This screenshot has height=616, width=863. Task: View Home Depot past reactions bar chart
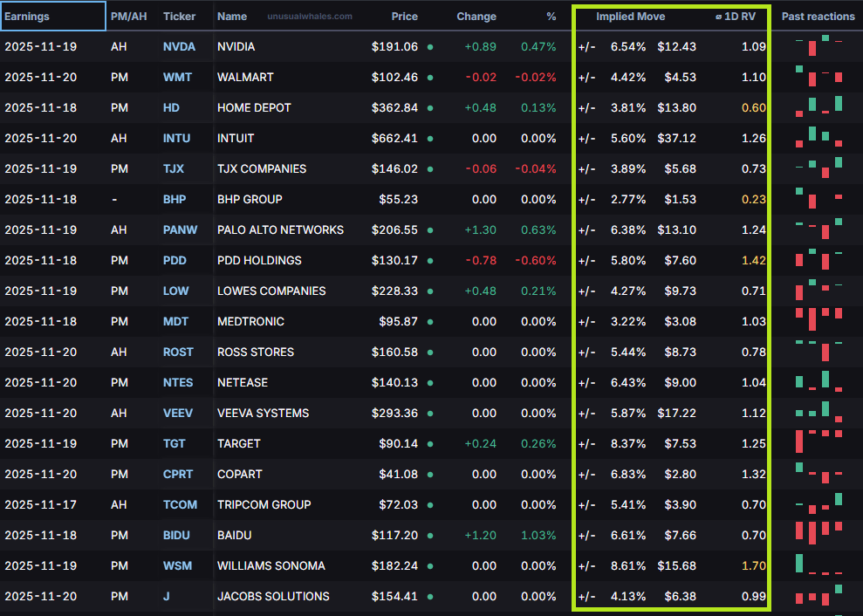click(x=819, y=106)
